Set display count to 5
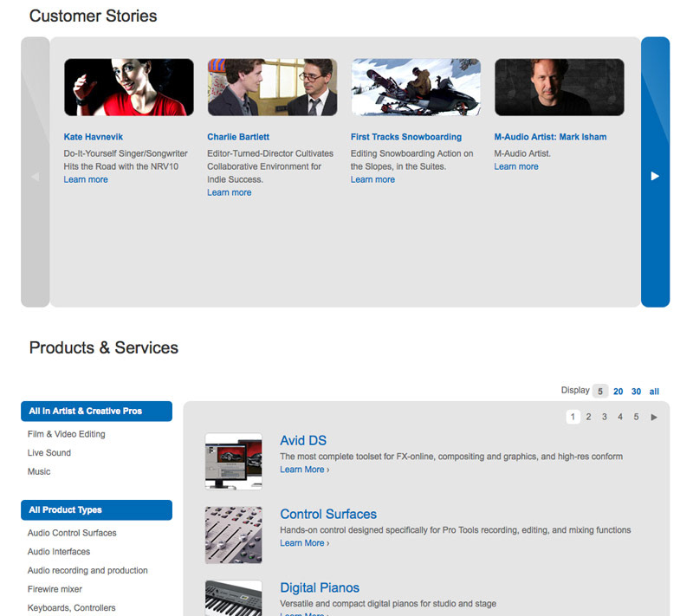This screenshot has width=693, height=616. 600,391
